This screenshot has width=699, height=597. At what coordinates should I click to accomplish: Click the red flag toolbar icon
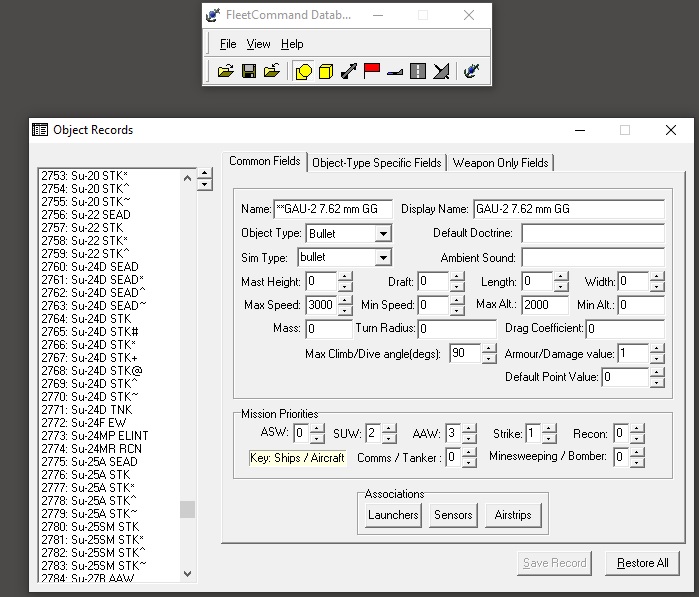pos(371,71)
